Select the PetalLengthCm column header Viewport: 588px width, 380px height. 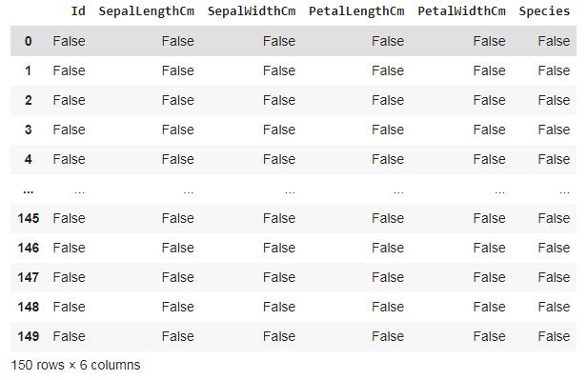click(356, 11)
